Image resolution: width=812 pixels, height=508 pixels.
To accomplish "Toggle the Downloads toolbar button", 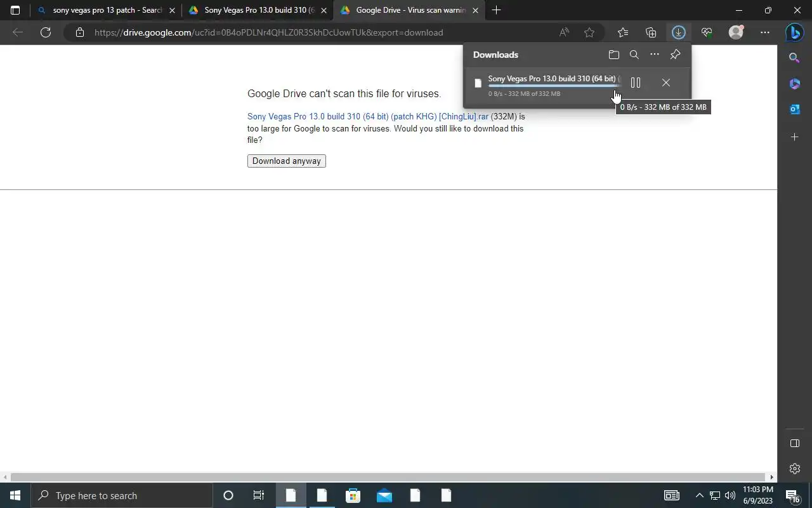I will pos(678,32).
